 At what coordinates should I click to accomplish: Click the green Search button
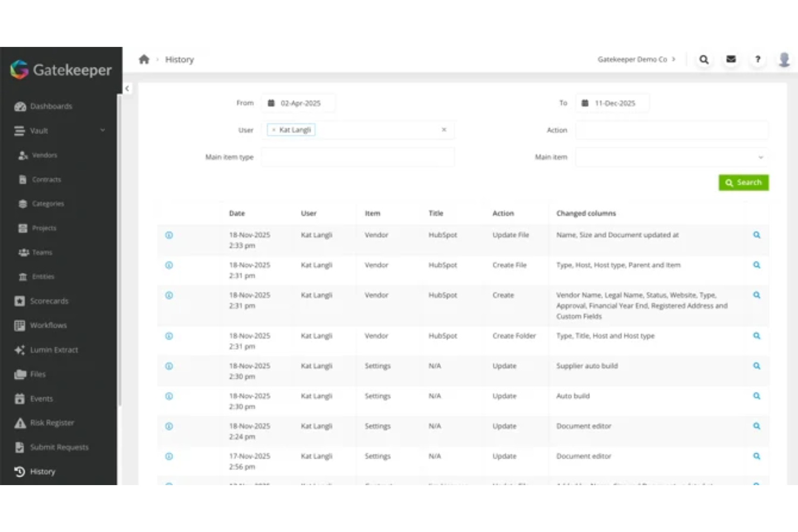(744, 182)
